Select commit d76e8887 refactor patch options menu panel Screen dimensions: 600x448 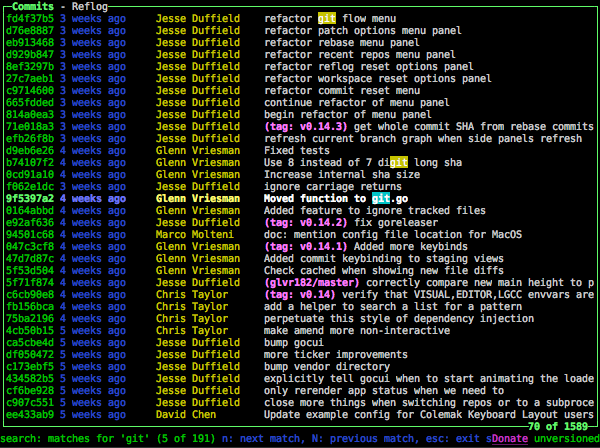[300, 30]
